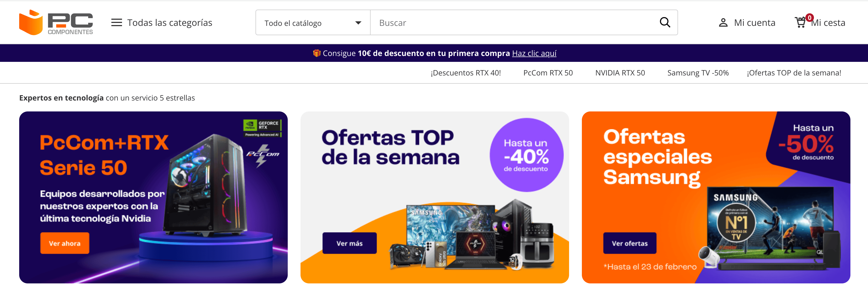Open the hamburger menu icon

117,23
